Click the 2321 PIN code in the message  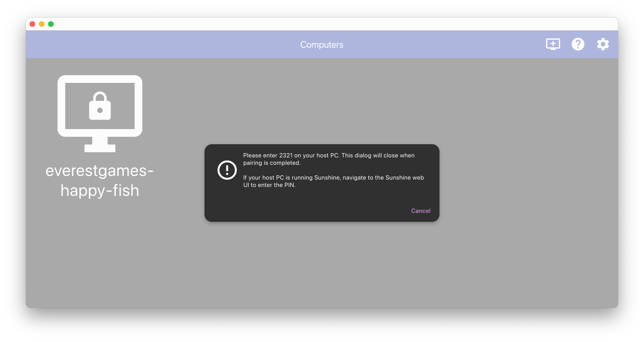[286, 155]
